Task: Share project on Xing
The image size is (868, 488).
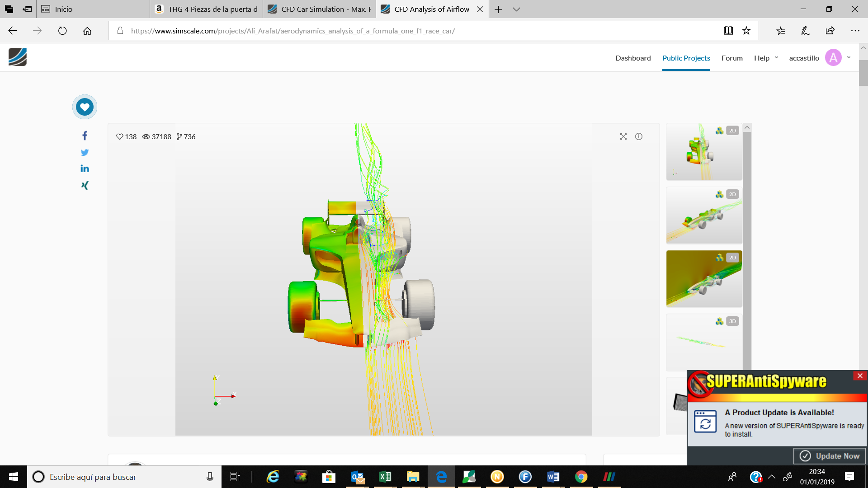Action: (85, 185)
